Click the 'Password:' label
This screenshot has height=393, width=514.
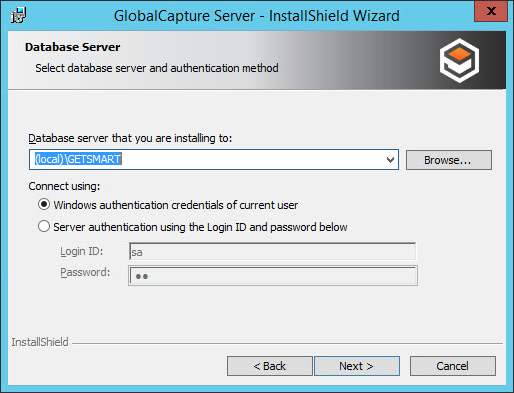click(85, 272)
